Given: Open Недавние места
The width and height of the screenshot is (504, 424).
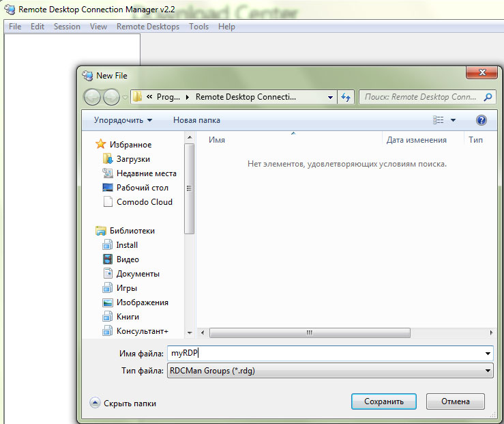Looking at the screenshot, I should pyautogui.click(x=146, y=173).
